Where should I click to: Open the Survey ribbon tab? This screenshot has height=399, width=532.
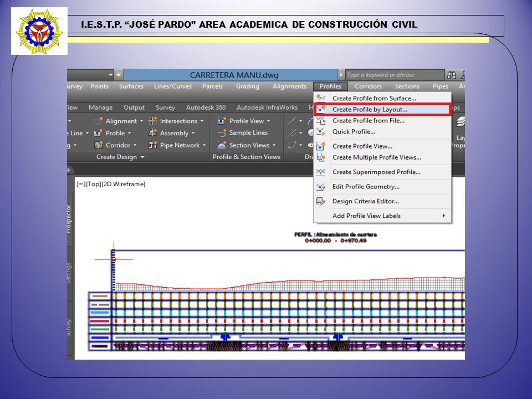click(165, 108)
